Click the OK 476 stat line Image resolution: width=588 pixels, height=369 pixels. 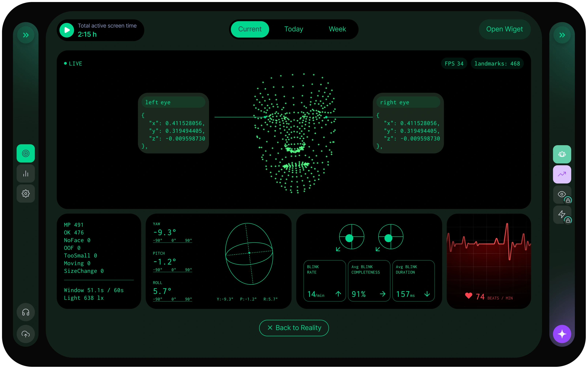tap(74, 233)
